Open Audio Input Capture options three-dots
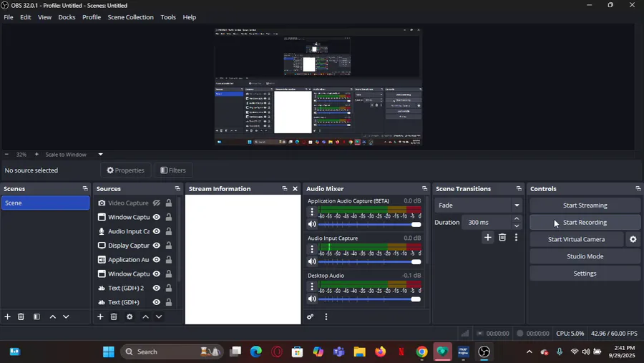The height and width of the screenshot is (363, 644). click(312, 249)
